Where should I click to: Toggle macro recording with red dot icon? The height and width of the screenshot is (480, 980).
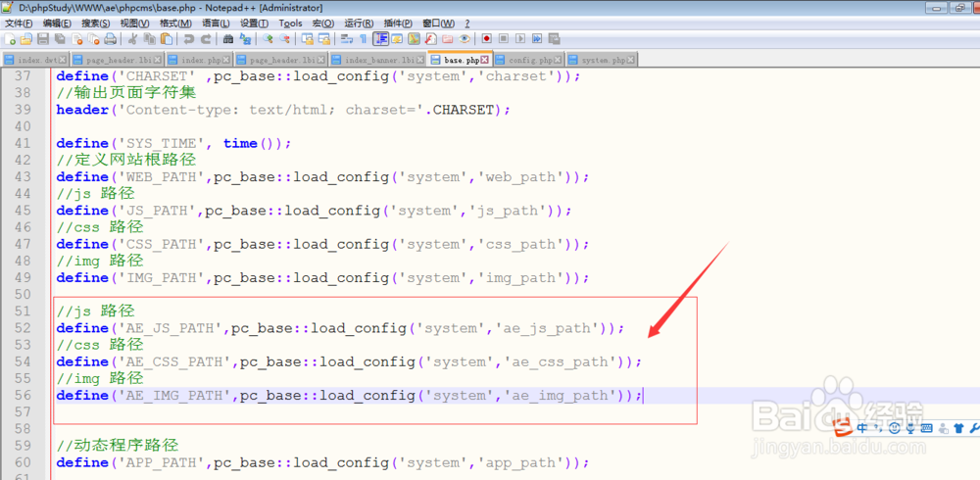[487, 39]
